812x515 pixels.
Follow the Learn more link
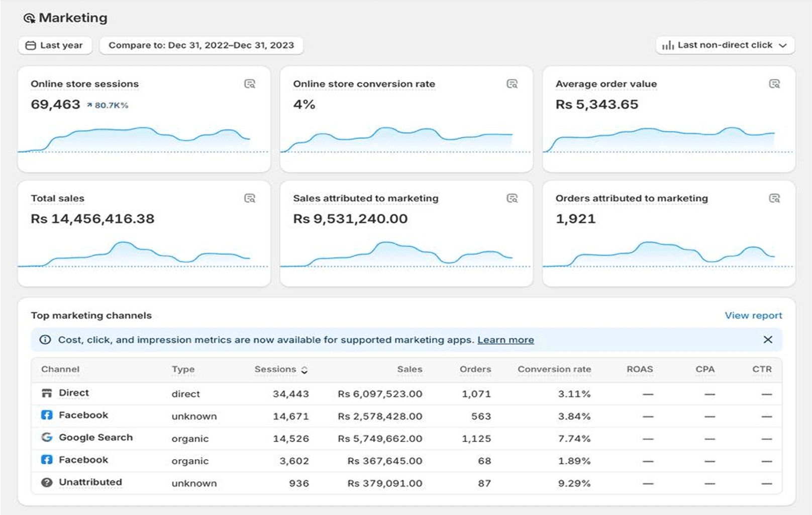pos(505,340)
